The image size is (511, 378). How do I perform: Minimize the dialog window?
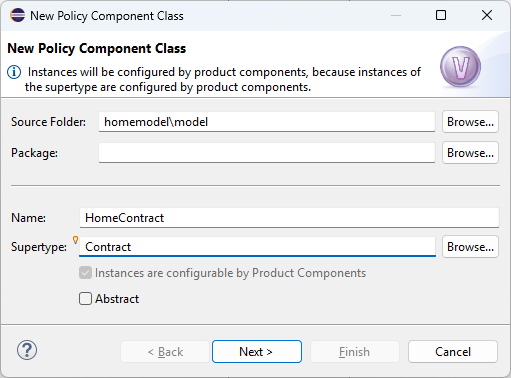coord(396,15)
